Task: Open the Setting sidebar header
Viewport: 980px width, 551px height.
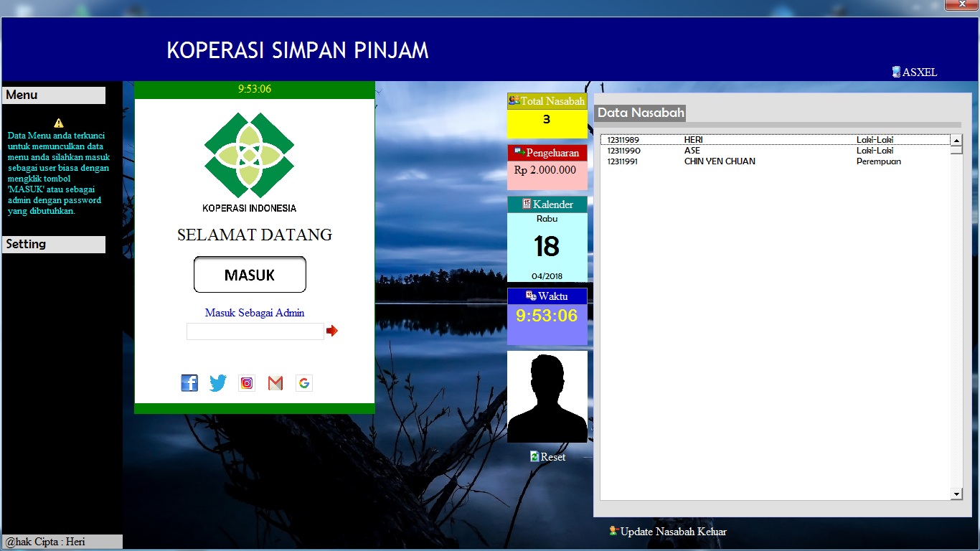Action: pos(54,244)
